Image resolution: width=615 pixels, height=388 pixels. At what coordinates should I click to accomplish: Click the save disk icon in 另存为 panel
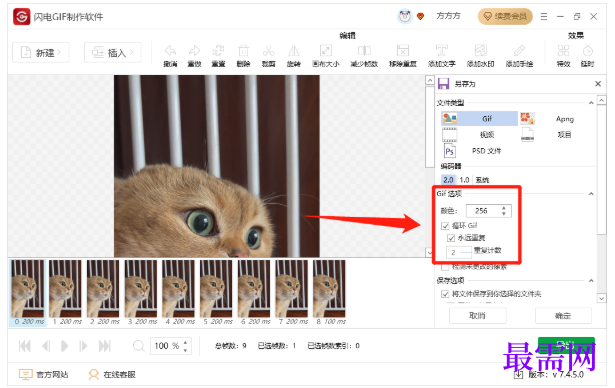[444, 84]
